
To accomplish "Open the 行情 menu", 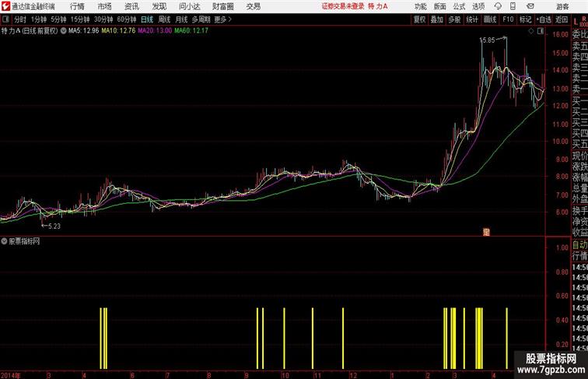I will pyautogui.click(x=77, y=6).
